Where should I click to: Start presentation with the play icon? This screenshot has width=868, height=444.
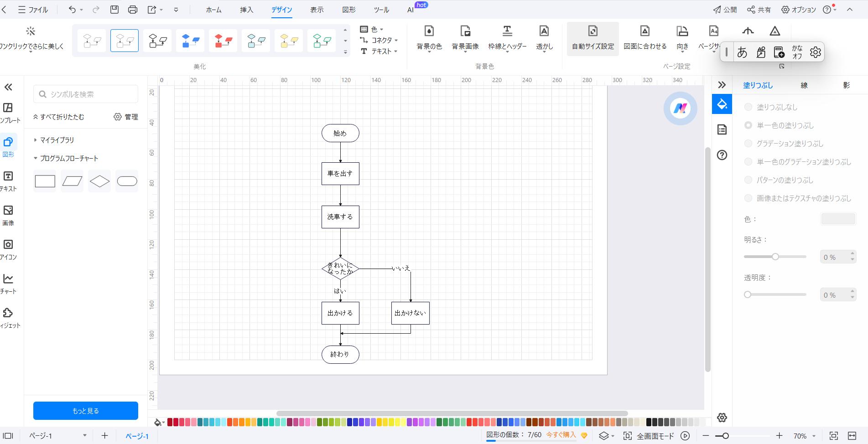(685, 436)
